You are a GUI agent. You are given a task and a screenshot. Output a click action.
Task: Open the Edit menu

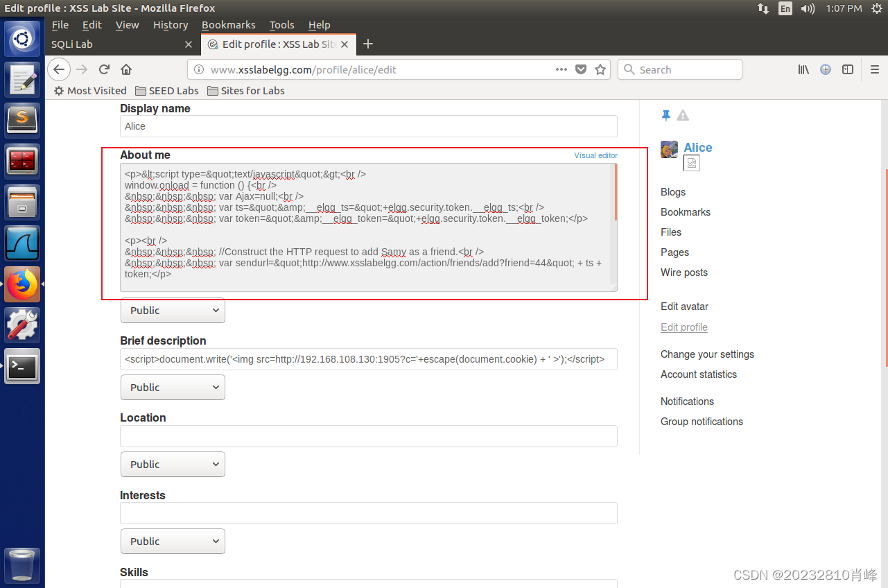92,25
